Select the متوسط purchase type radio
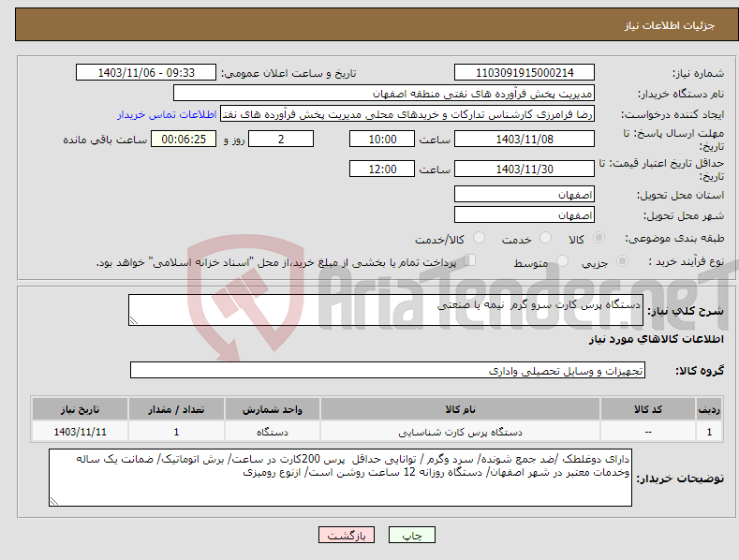Screen dimensions: 739x560 point(562,260)
